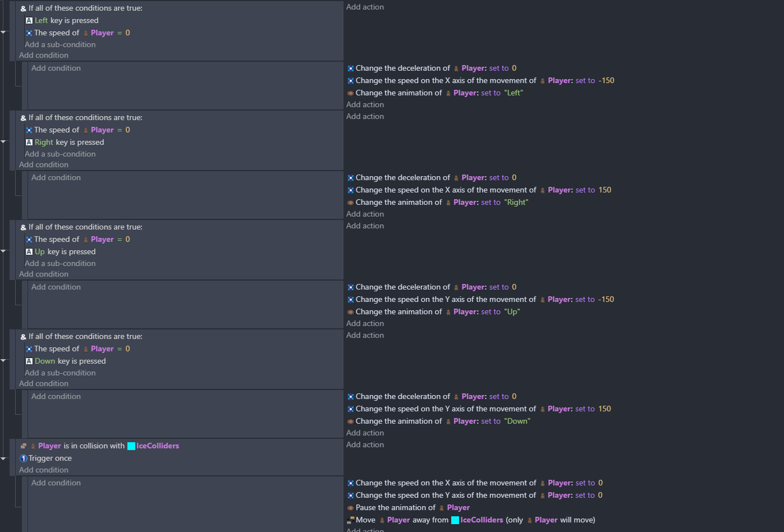Click animation icon of set to "Right" action
Image resolution: width=784 pixels, height=532 pixels.
351,203
